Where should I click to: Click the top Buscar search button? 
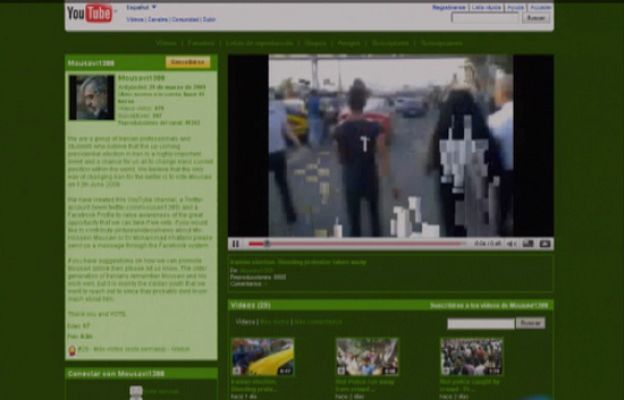point(537,18)
